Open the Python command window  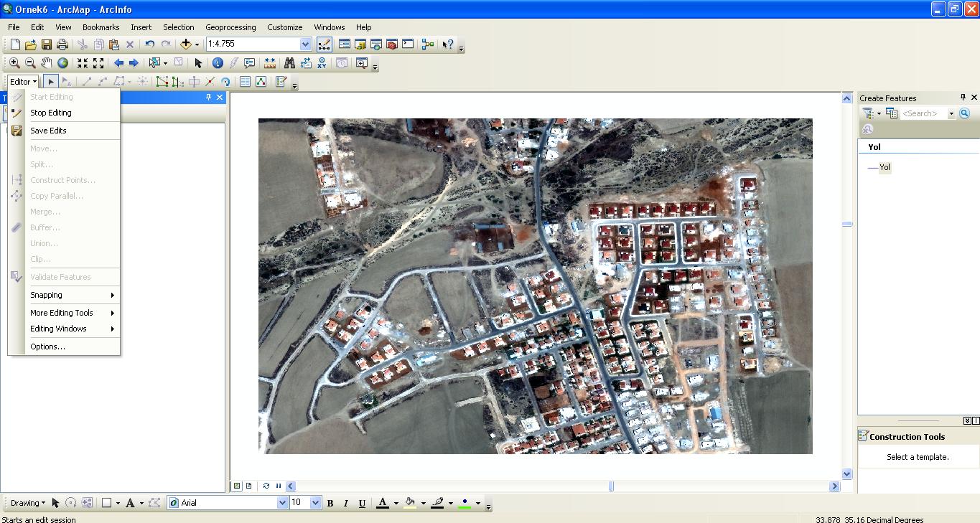coord(408,44)
